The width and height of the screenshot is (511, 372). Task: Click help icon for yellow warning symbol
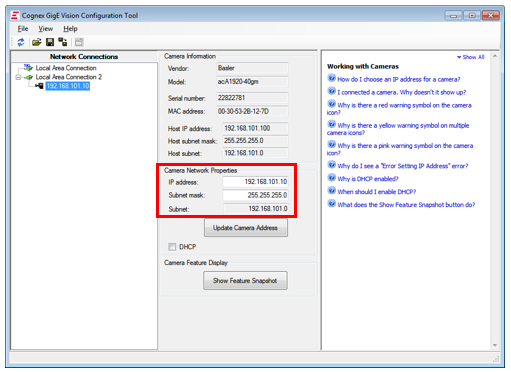click(331, 124)
